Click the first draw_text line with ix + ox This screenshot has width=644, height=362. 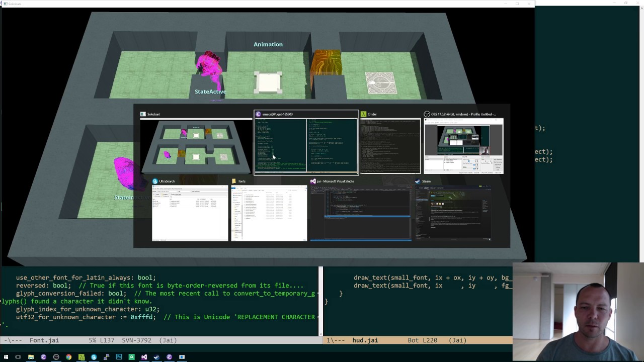click(x=433, y=278)
